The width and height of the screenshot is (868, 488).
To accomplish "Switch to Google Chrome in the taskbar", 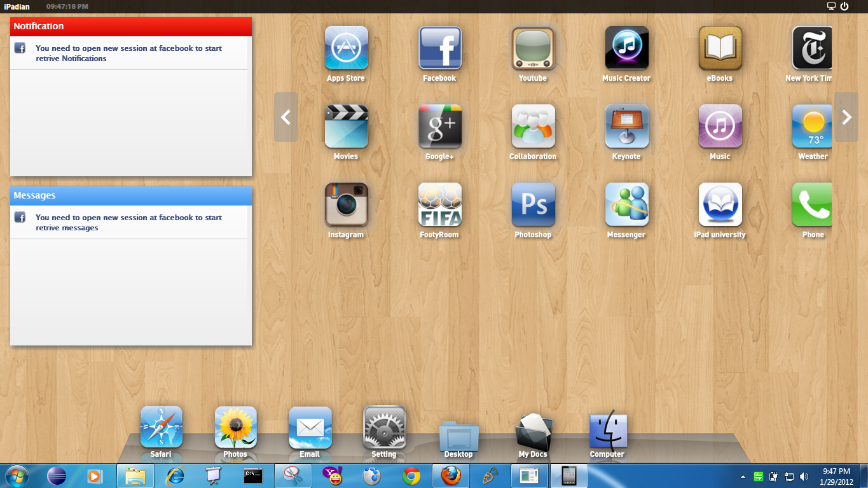I will [x=411, y=476].
